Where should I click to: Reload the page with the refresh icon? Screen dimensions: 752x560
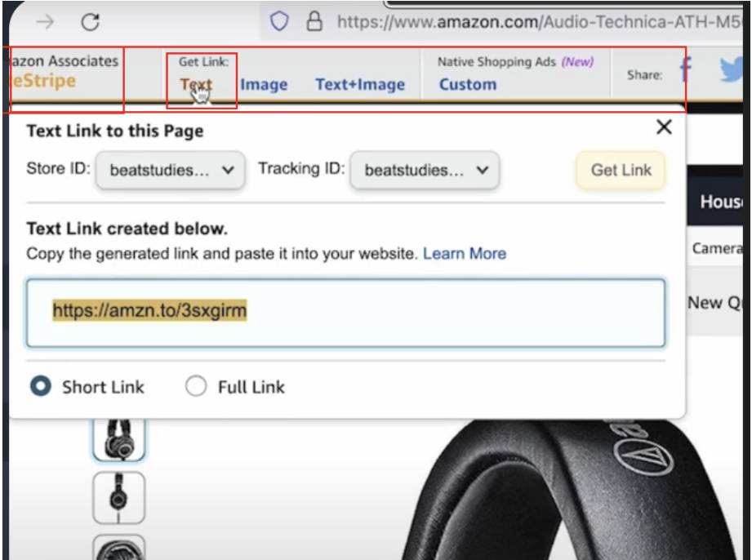(x=90, y=21)
